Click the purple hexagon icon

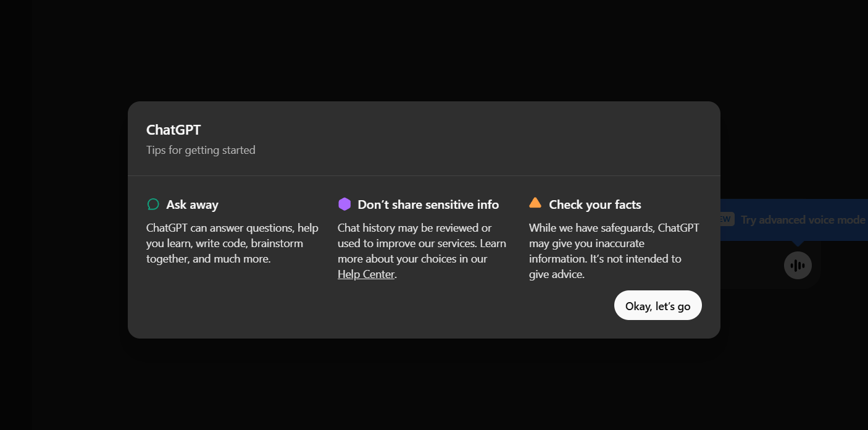click(344, 204)
